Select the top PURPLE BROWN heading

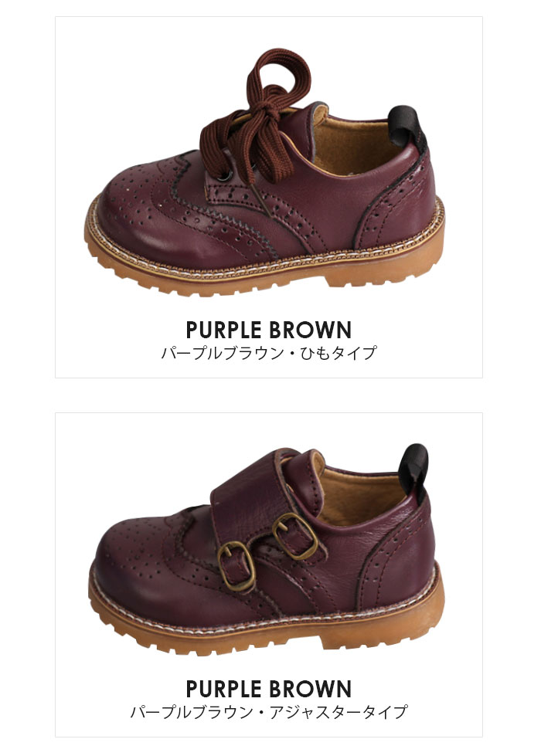269,331
